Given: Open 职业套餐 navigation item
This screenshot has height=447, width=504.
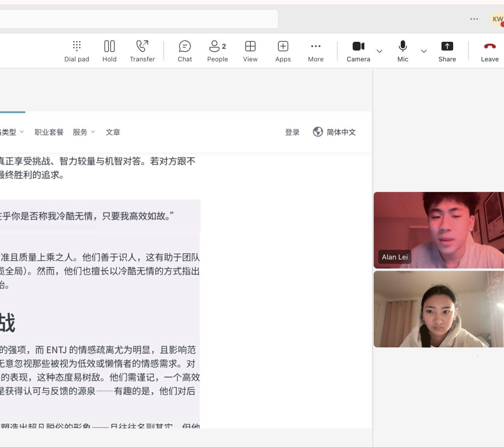Looking at the screenshot, I should pyautogui.click(x=49, y=132).
